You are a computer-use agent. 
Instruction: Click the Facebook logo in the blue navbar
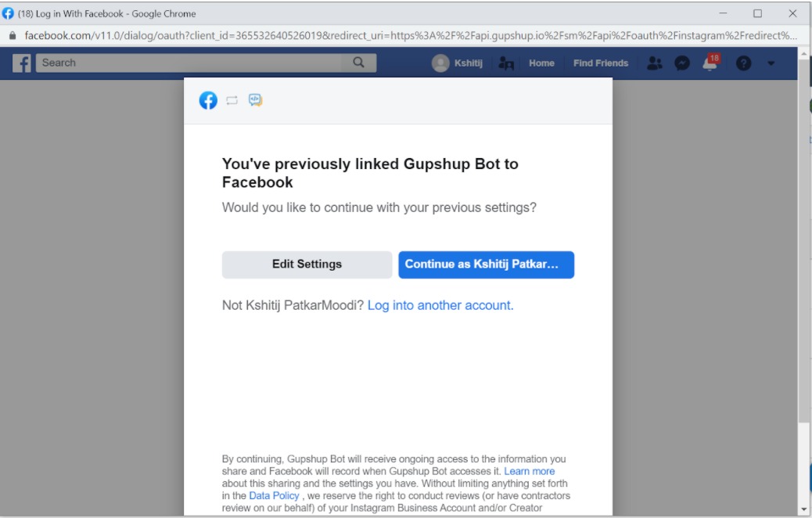(x=21, y=63)
